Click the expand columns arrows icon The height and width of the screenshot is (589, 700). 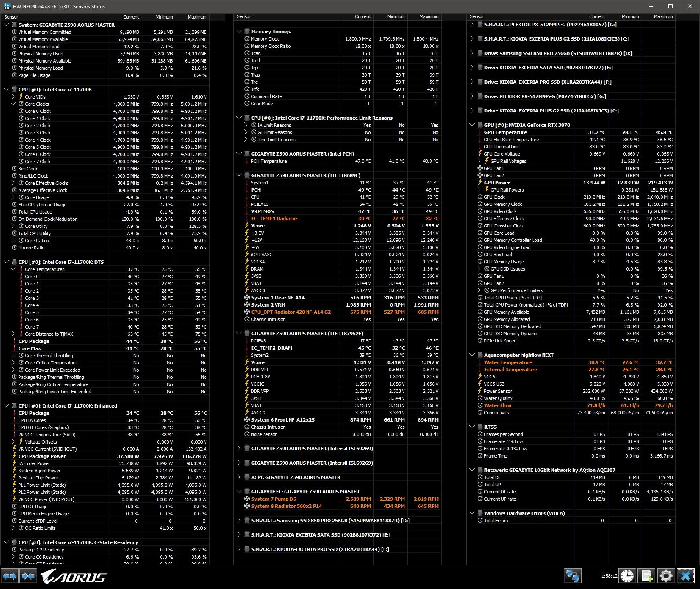10,576
